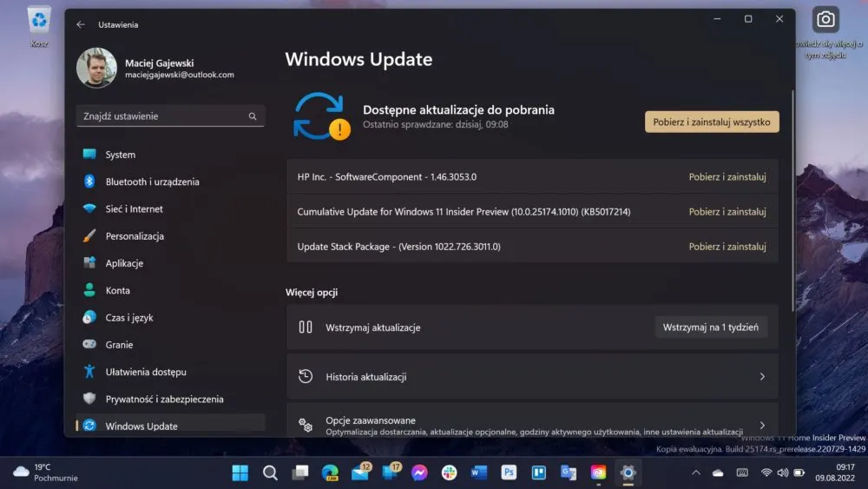Launch Microsoft Edge from taskbar
Viewport: 868px width, 489px height.
pos(330,472)
